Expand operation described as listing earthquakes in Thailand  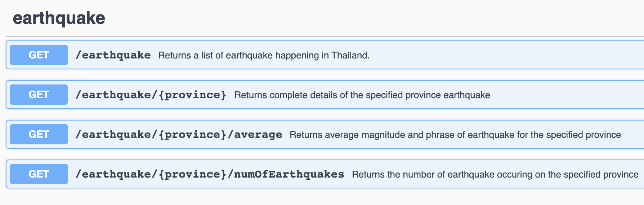click(x=264, y=55)
